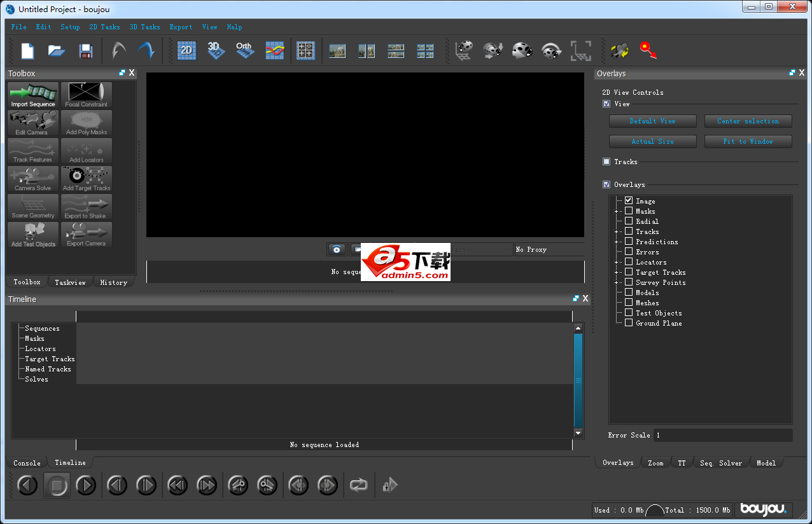This screenshot has height=524, width=812.
Task: Expand the Masks overlay tree node
Action: click(617, 211)
